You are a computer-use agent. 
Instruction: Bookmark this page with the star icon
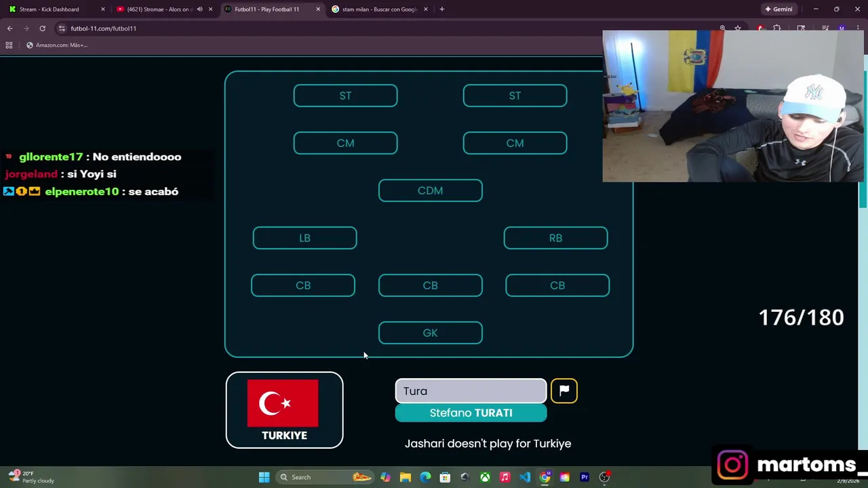coord(738,28)
